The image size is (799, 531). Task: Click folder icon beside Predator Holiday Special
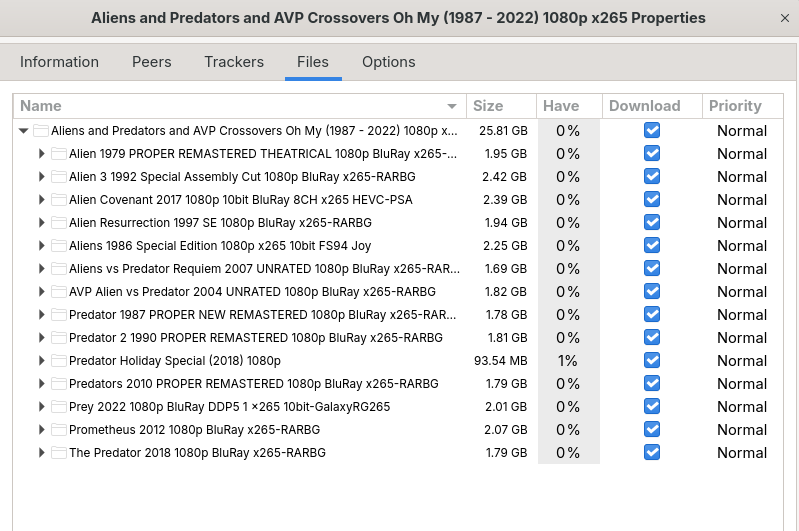click(x=59, y=361)
